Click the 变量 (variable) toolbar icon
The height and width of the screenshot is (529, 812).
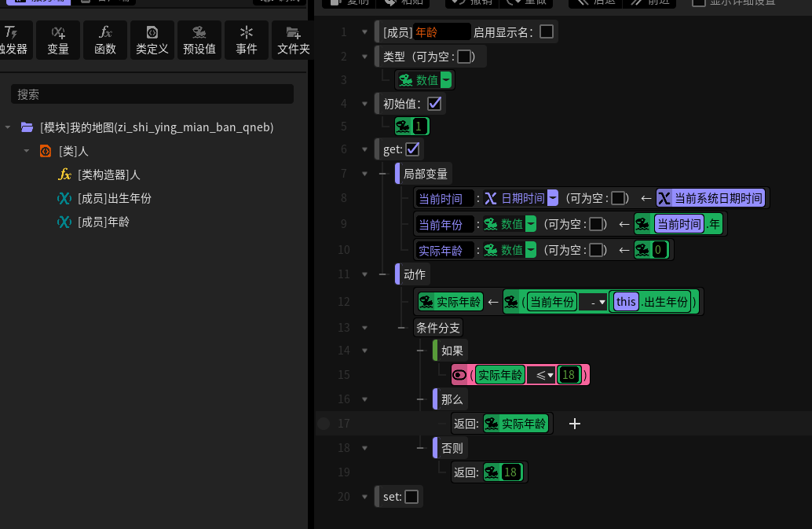coord(58,40)
